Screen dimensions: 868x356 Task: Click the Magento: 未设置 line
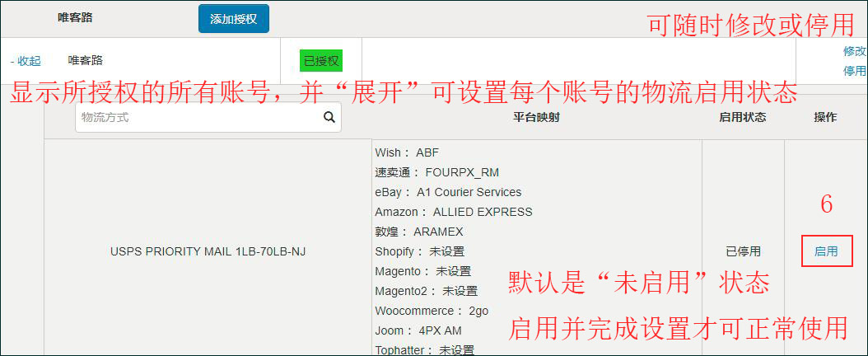(423, 271)
